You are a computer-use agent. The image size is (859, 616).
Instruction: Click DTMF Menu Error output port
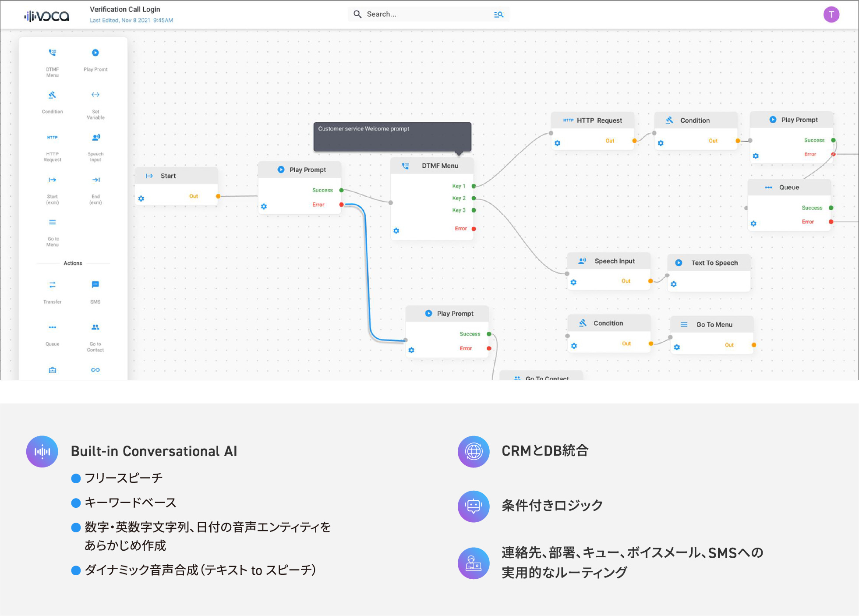pos(474,229)
